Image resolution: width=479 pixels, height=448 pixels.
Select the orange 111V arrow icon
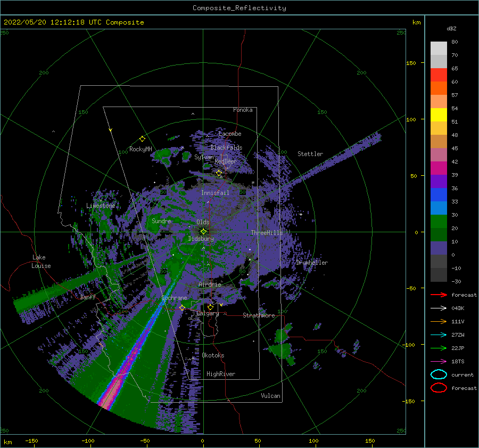pos(439,321)
